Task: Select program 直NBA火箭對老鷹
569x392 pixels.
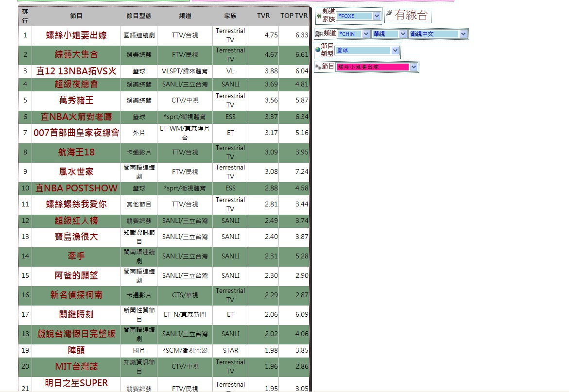Action: point(76,117)
